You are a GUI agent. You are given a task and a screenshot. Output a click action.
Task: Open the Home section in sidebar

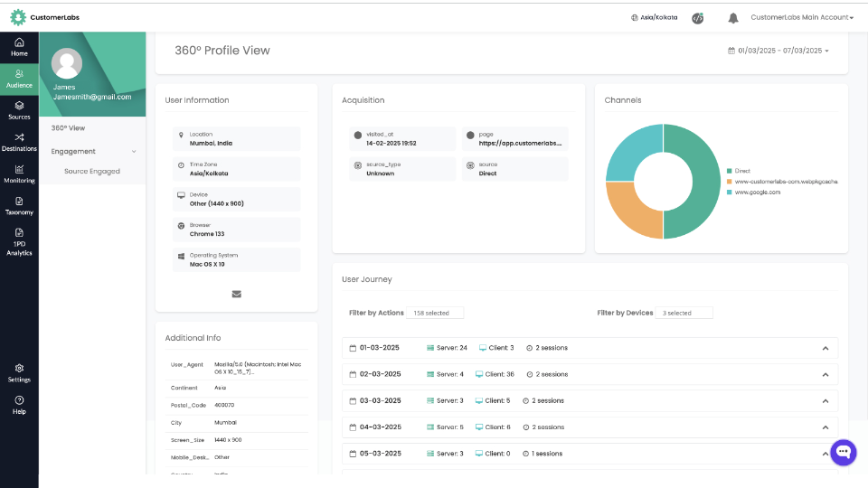[19, 48]
